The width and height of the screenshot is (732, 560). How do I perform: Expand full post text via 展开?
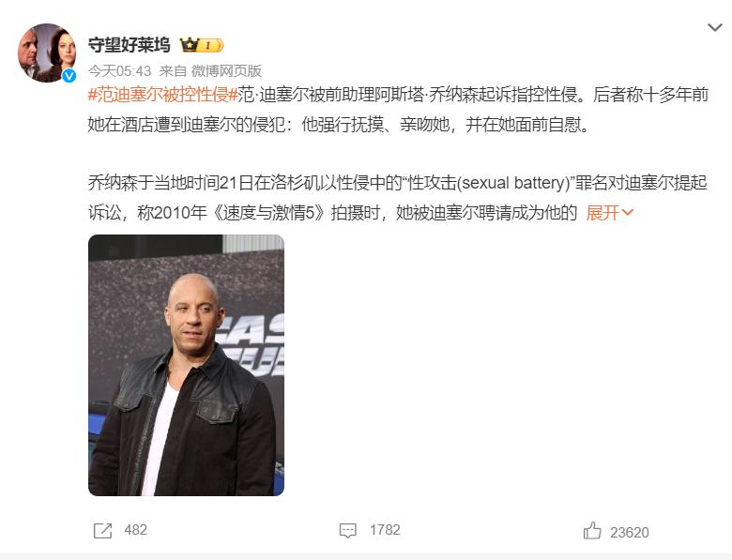pos(602,213)
